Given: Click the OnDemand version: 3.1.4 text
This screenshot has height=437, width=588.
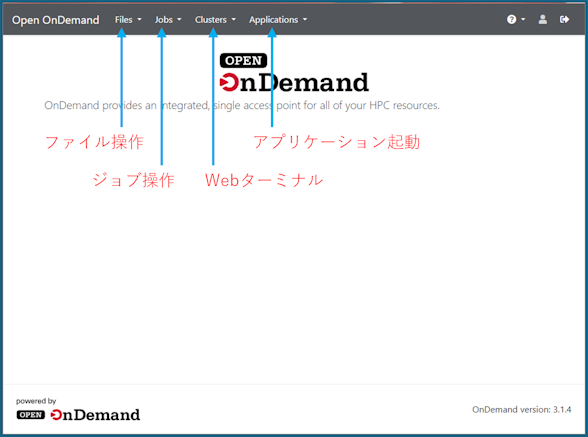Looking at the screenshot, I should pyautogui.click(x=521, y=410).
